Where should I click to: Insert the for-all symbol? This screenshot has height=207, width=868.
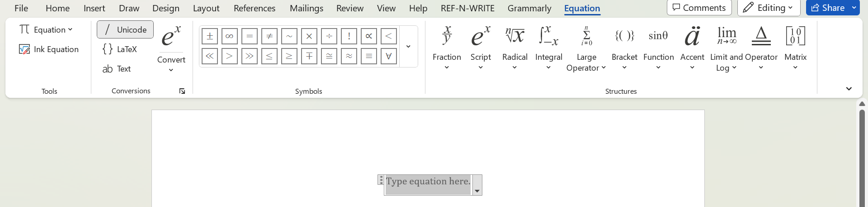click(x=389, y=56)
